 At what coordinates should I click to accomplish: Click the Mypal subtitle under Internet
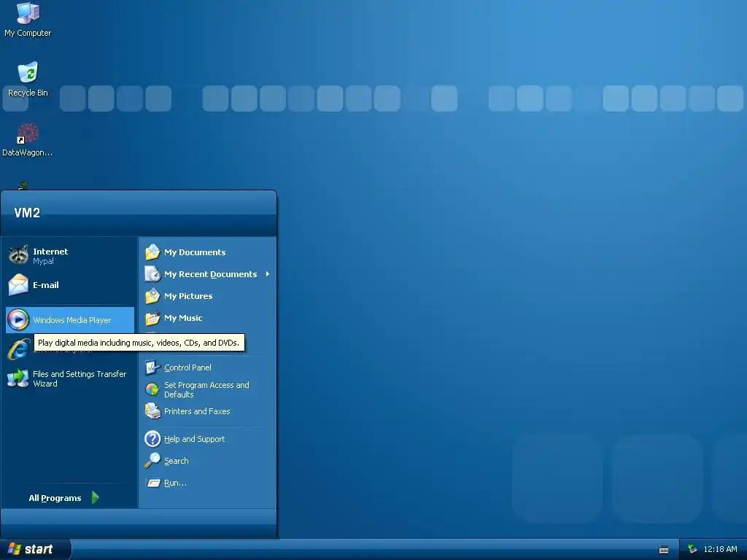[x=43, y=261]
